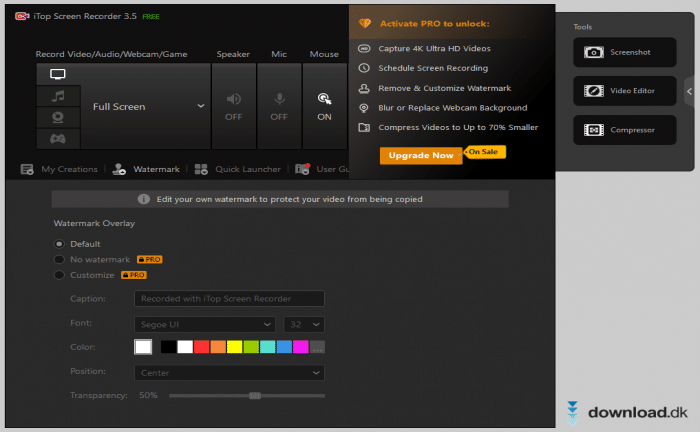Screen dimensions: 700x432
Task: Open the Compressor tool button
Action: coord(625,130)
